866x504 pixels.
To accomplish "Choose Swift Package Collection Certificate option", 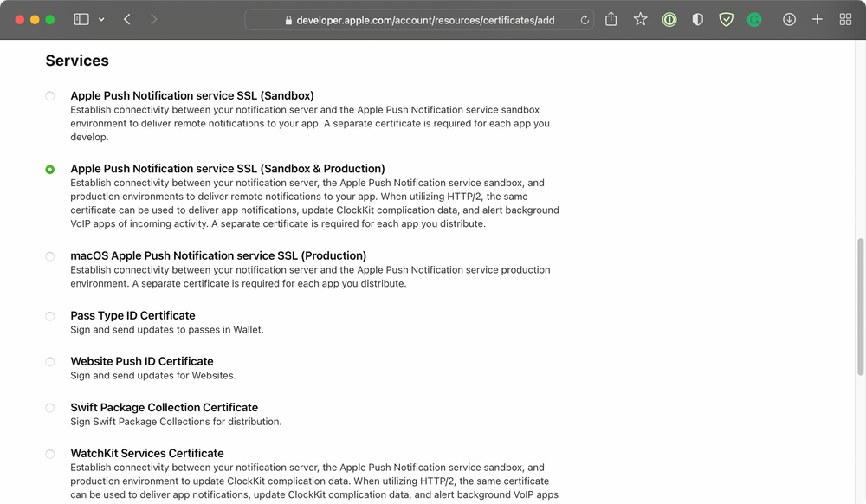I will (x=50, y=408).
